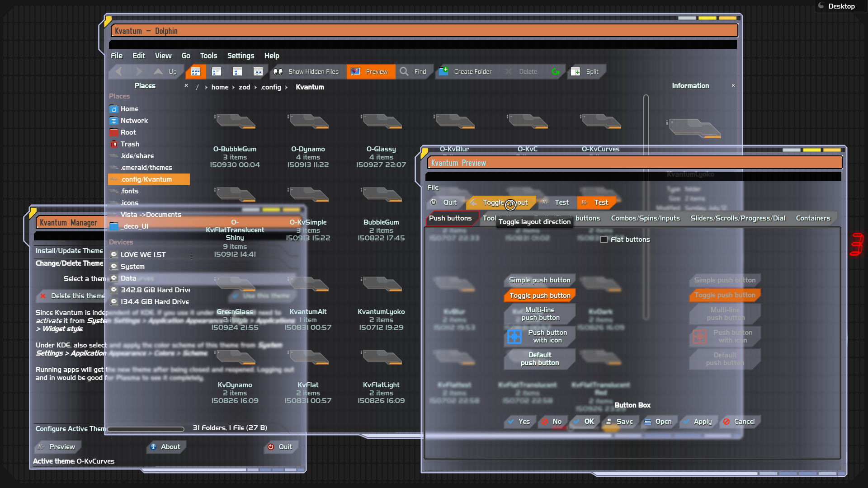Select Home in Places panel

[x=149, y=109]
